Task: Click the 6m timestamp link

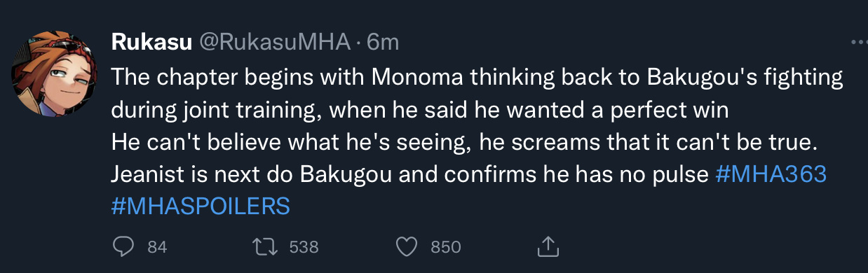Action: tap(383, 43)
